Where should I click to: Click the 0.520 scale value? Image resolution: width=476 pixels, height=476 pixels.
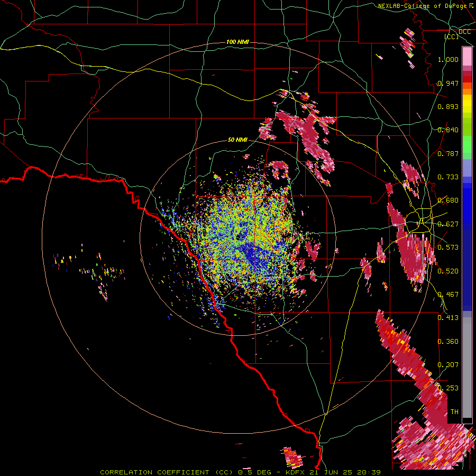coord(448,271)
